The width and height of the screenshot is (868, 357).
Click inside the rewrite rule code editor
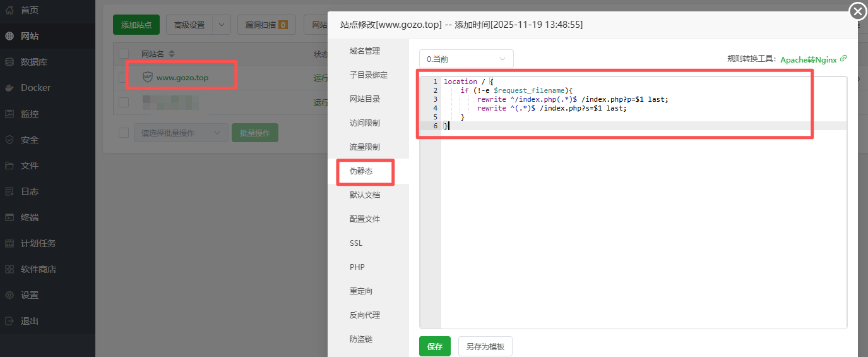631,221
